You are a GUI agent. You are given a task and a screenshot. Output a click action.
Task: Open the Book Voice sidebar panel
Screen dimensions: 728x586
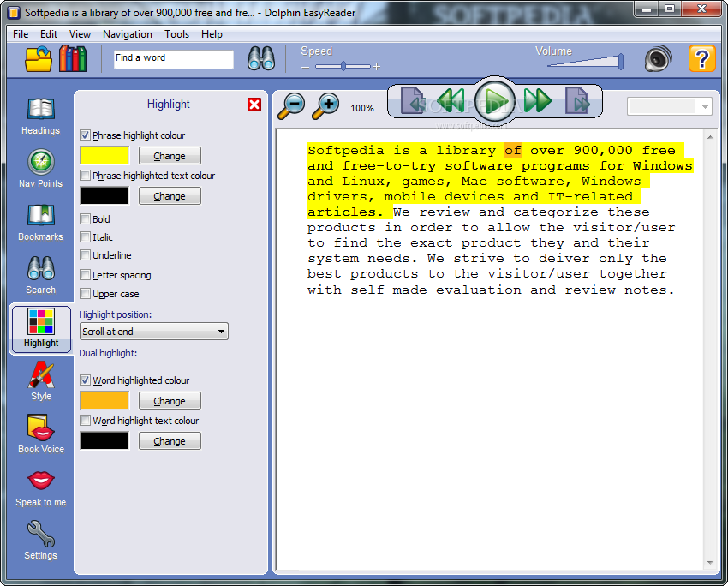(41, 434)
